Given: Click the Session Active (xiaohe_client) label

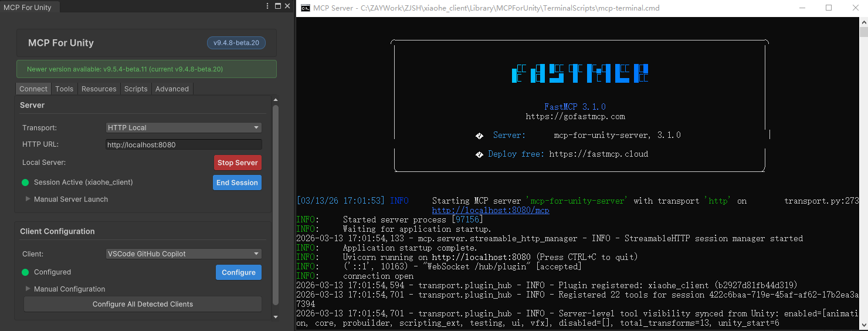Looking at the screenshot, I should point(83,183).
